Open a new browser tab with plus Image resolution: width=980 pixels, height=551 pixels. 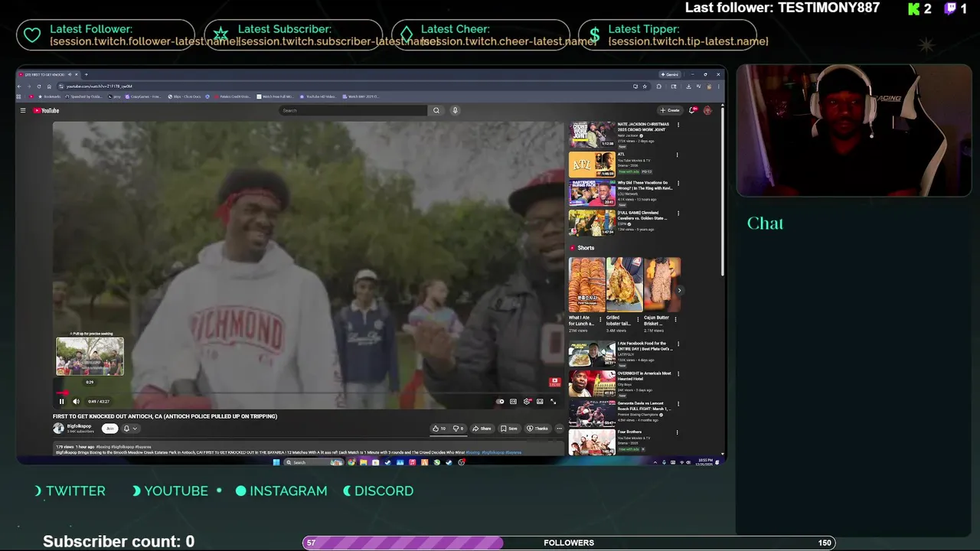(x=86, y=74)
